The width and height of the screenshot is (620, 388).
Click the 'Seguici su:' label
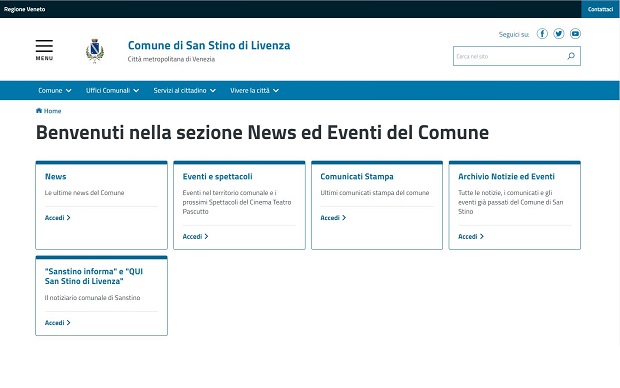(x=514, y=34)
